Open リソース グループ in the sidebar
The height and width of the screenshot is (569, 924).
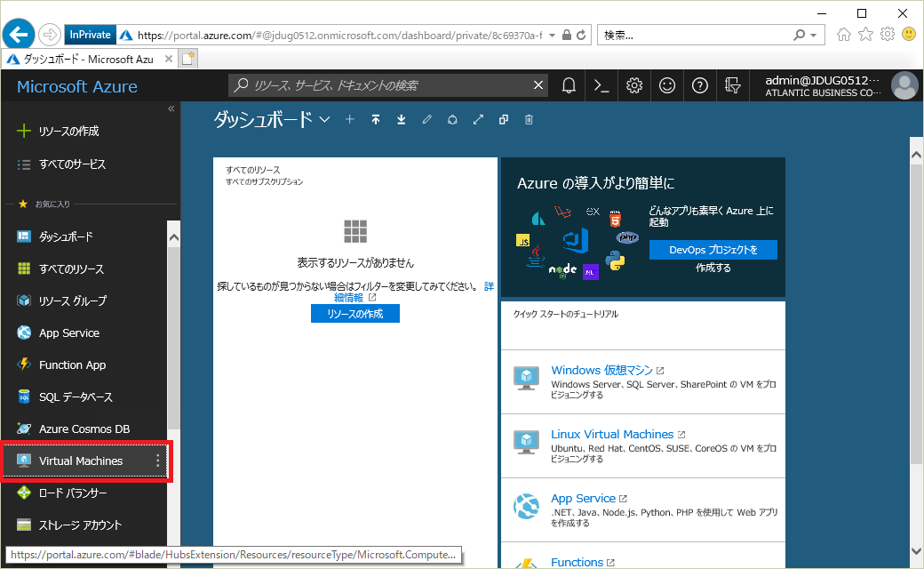click(85, 301)
